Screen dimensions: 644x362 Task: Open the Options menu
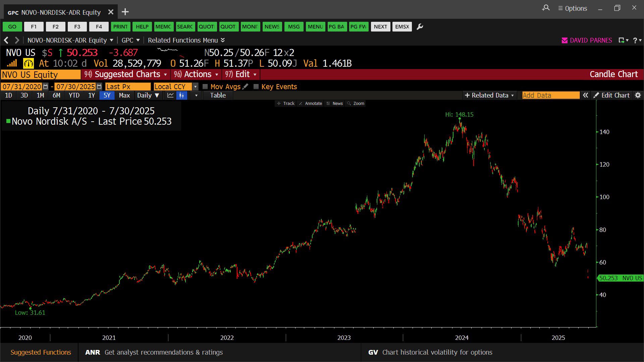(573, 8)
